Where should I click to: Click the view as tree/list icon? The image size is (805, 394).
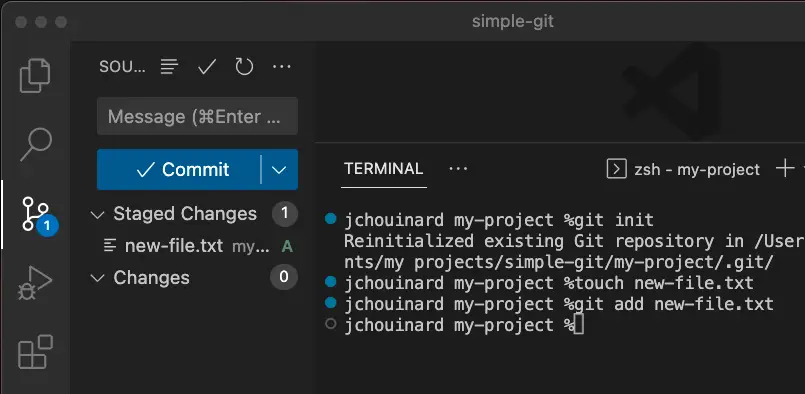(169, 67)
